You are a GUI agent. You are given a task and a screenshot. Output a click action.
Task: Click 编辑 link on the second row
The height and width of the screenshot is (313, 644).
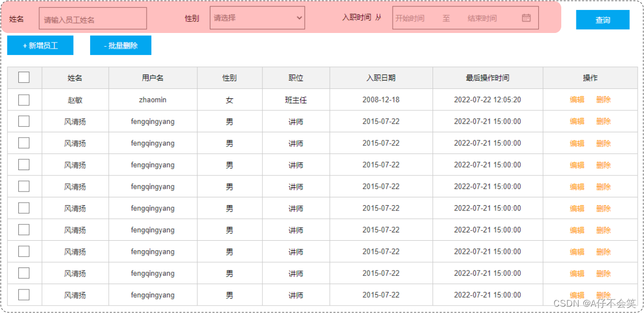click(x=577, y=121)
